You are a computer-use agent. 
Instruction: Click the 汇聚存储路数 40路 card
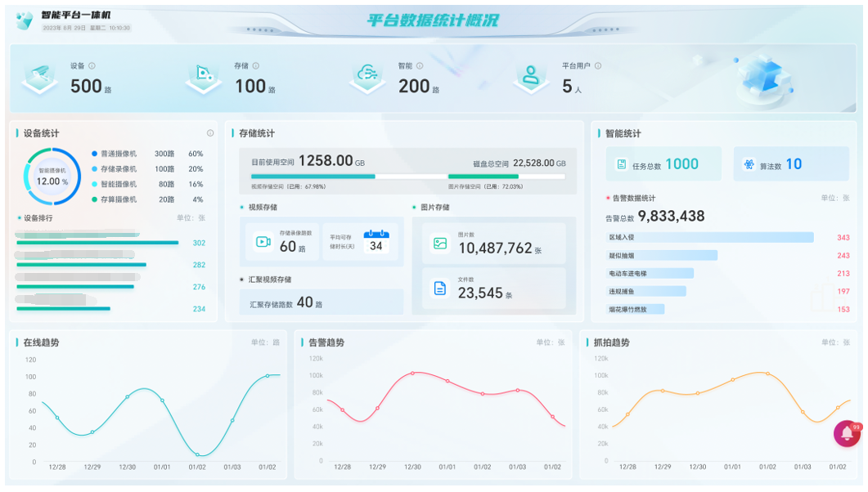click(321, 302)
